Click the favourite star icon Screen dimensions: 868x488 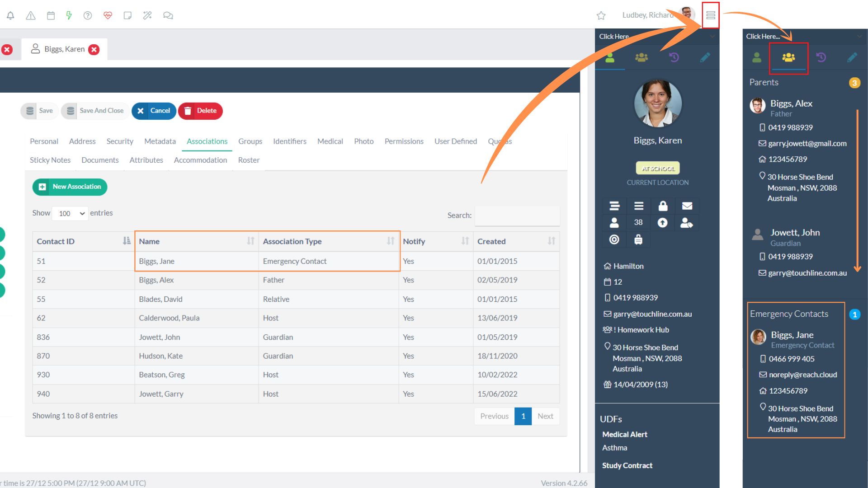(x=601, y=15)
